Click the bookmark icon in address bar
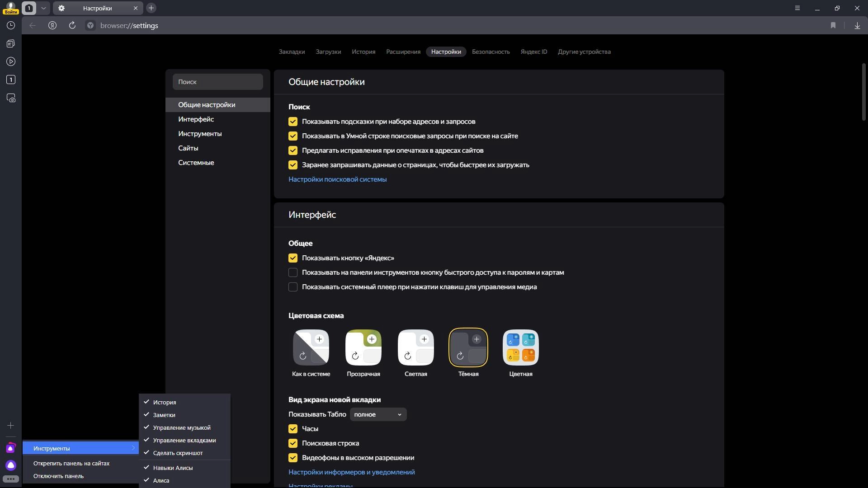This screenshot has width=868, height=488. [833, 26]
